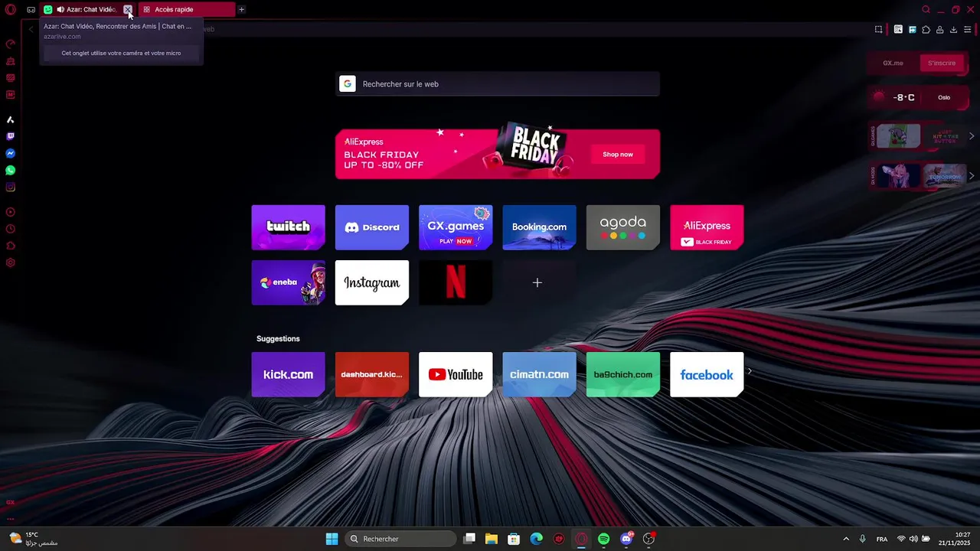Show more suggestions with right chevron
The image size is (980, 551).
[750, 371]
